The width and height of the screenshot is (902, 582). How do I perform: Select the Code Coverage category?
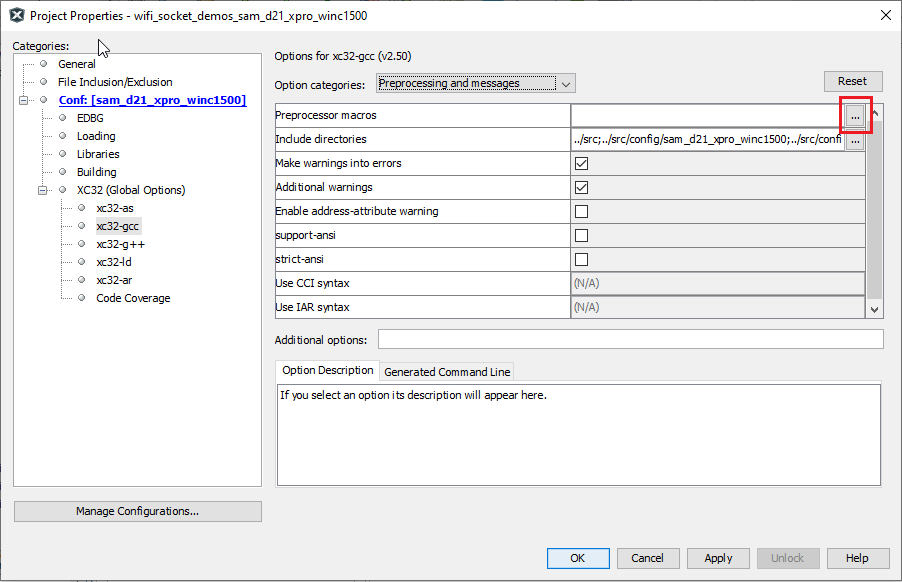point(133,297)
